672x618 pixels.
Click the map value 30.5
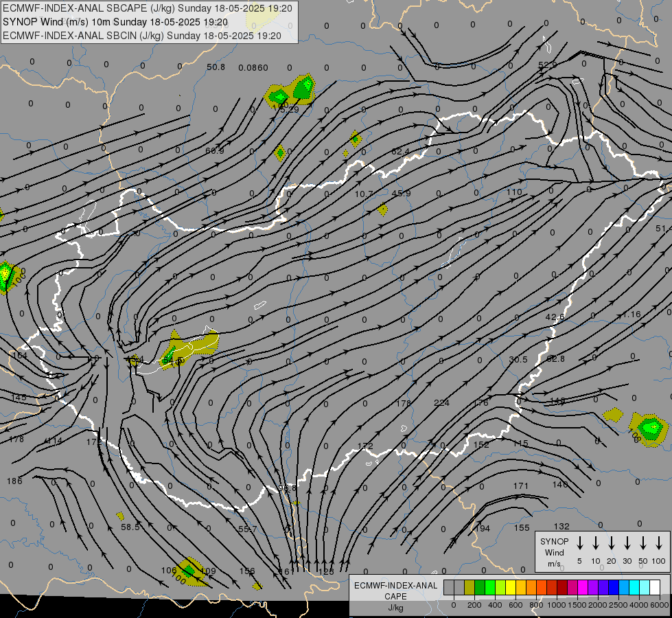pos(518,359)
